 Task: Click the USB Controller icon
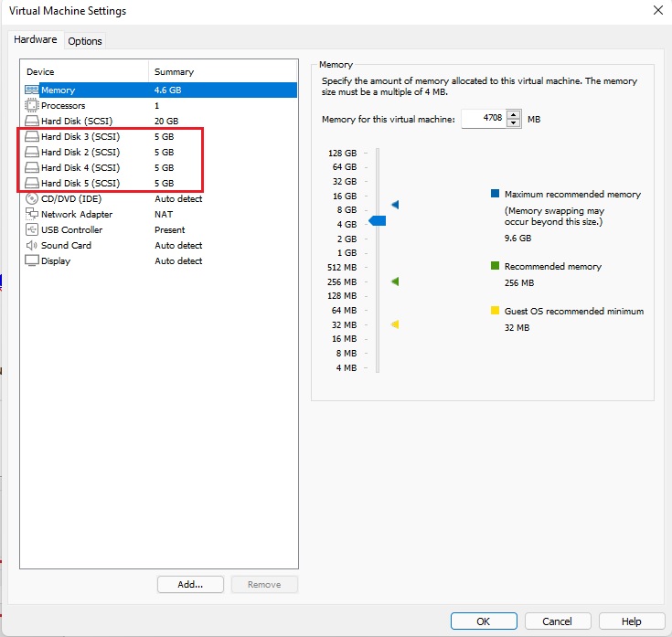(32, 230)
